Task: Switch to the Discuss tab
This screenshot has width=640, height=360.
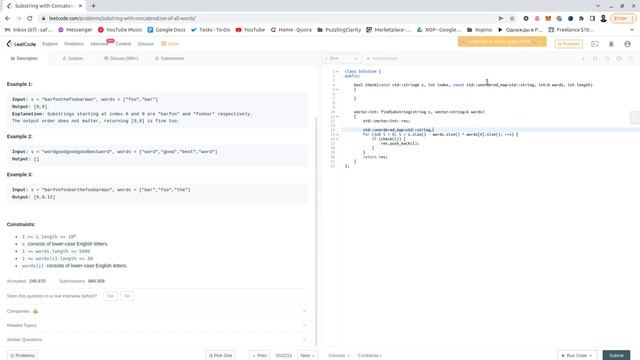Action: pyautogui.click(x=121, y=58)
